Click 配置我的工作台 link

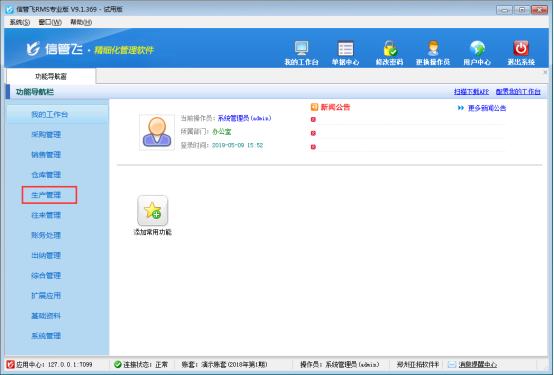tap(518, 92)
